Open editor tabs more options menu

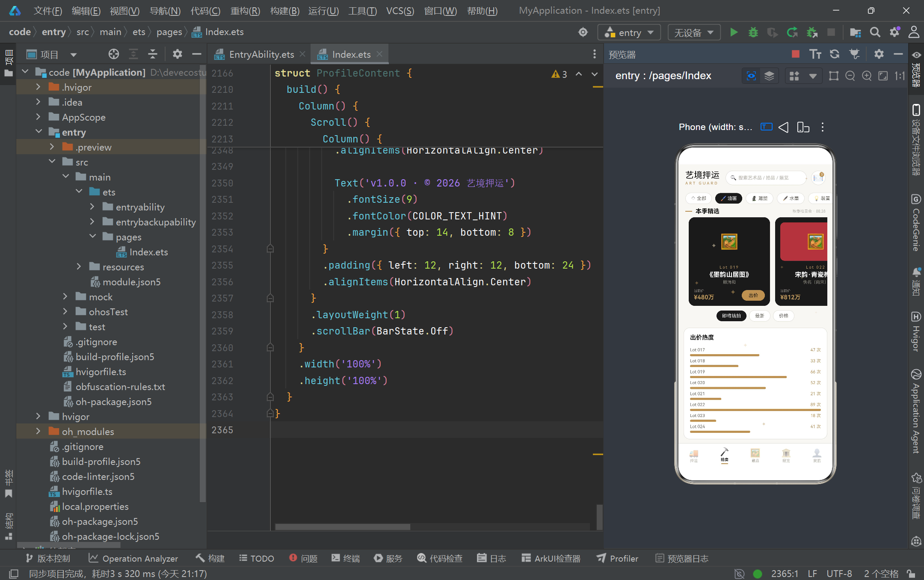click(595, 54)
